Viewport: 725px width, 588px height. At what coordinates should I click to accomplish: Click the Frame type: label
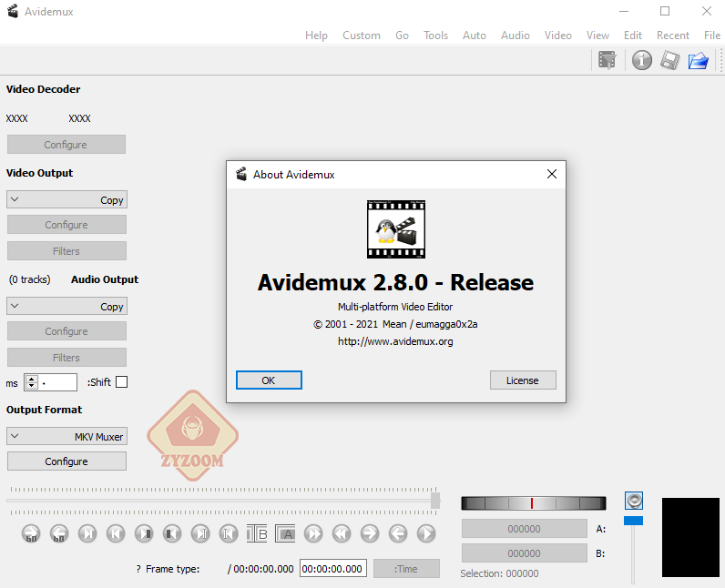click(x=173, y=569)
